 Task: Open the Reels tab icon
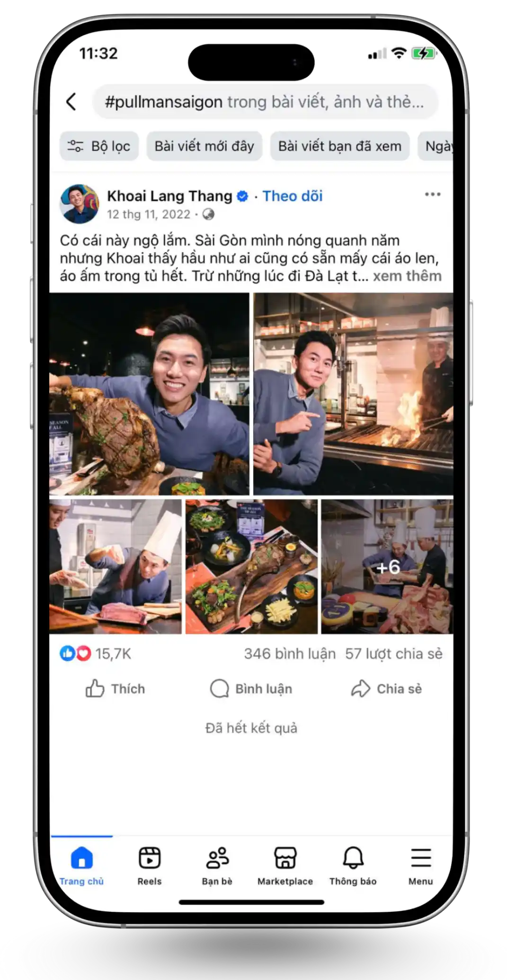(150, 857)
